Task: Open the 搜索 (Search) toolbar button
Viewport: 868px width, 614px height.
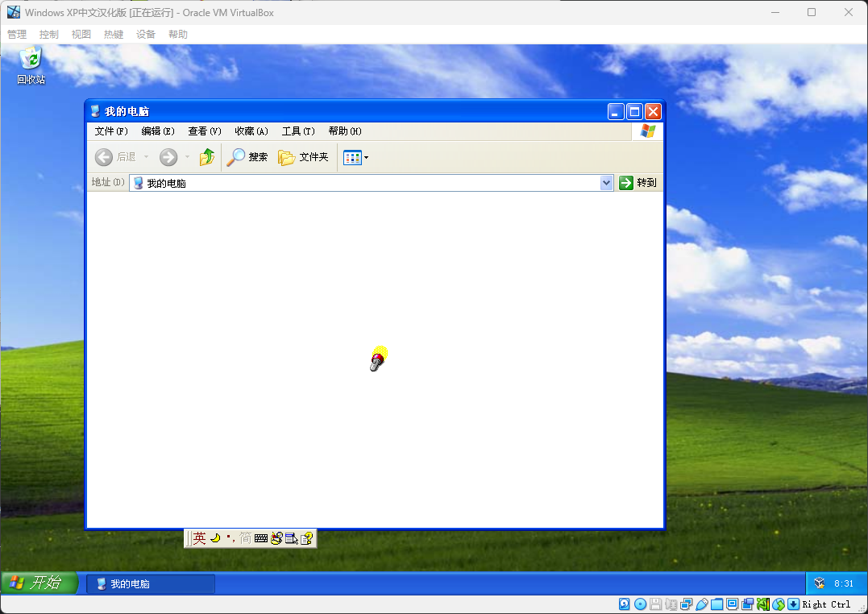Action: coord(247,157)
